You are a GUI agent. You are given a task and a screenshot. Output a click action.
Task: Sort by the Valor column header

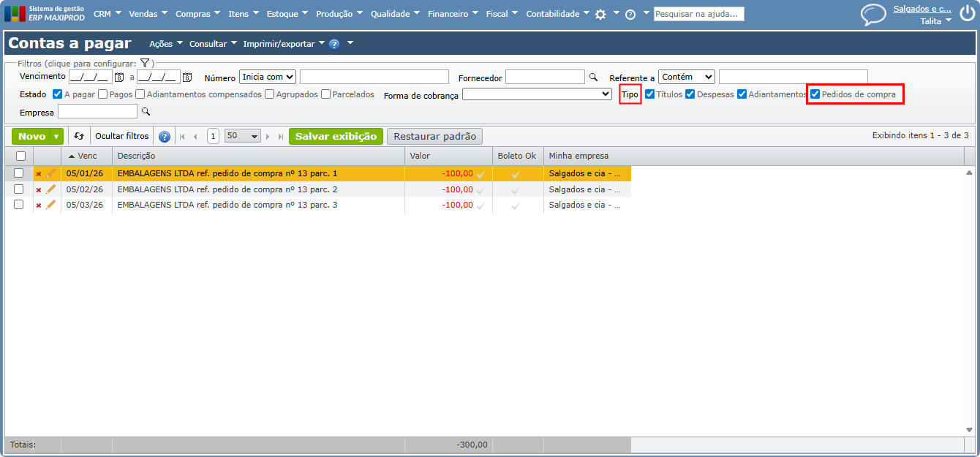(448, 156)
